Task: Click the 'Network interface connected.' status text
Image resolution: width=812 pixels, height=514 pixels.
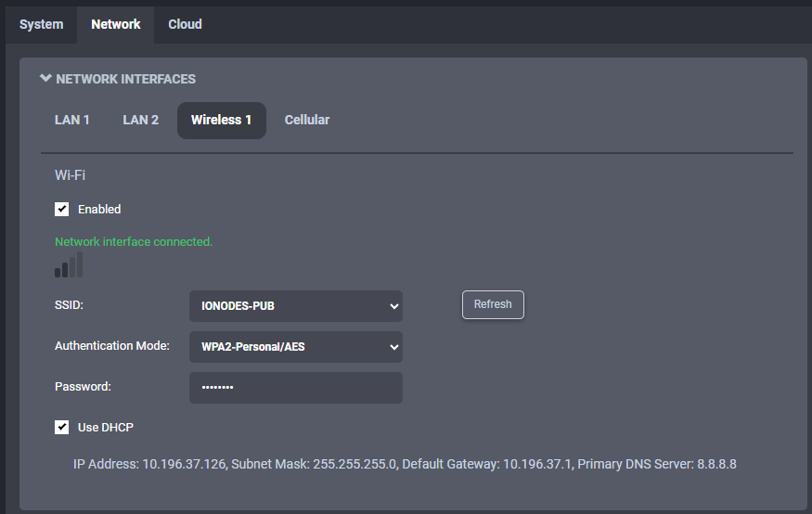Action: coord(134,242)
